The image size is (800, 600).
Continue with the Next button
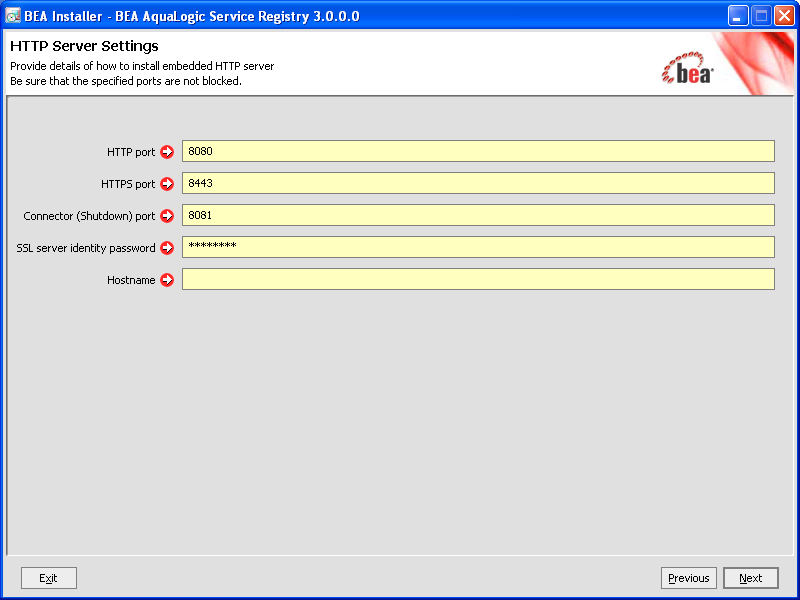[751, 578]
